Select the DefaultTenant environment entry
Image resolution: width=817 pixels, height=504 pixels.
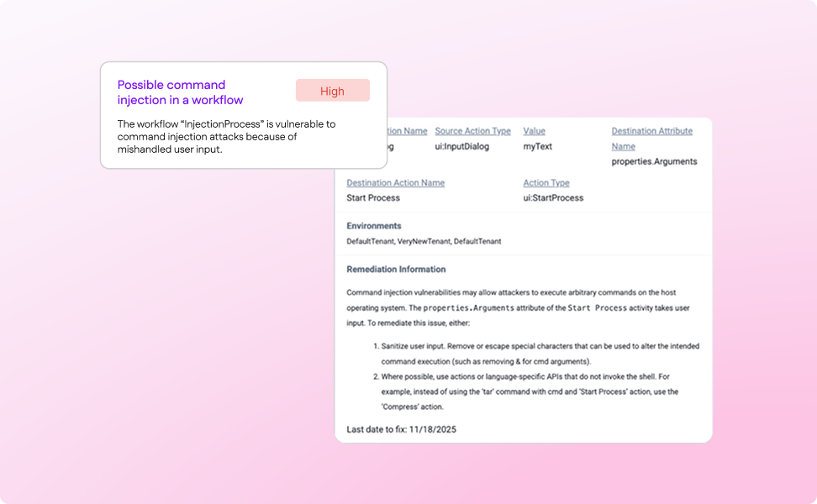point(371,240)
